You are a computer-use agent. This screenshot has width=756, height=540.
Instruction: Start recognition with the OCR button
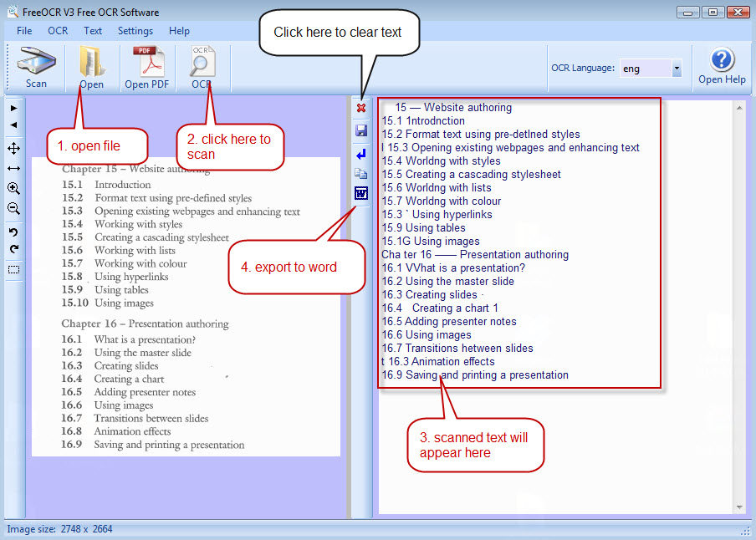coord(202,67)
